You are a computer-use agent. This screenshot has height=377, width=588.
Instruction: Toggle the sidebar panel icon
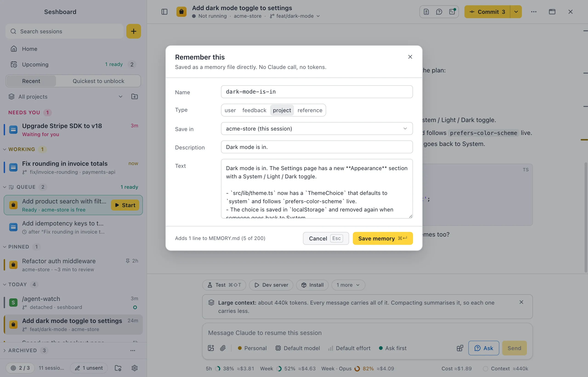[x=164, y=12]
